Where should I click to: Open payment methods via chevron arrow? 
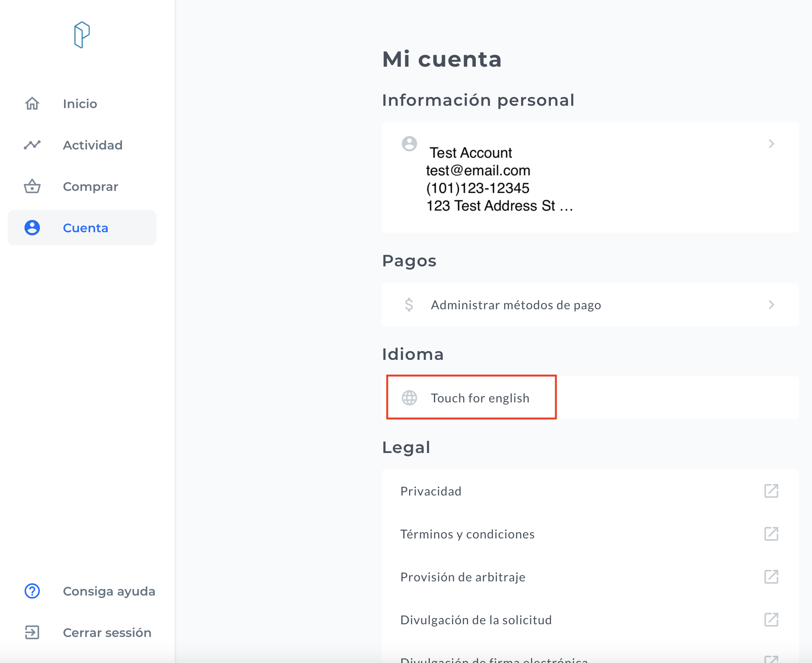click(x=771, y=305)
